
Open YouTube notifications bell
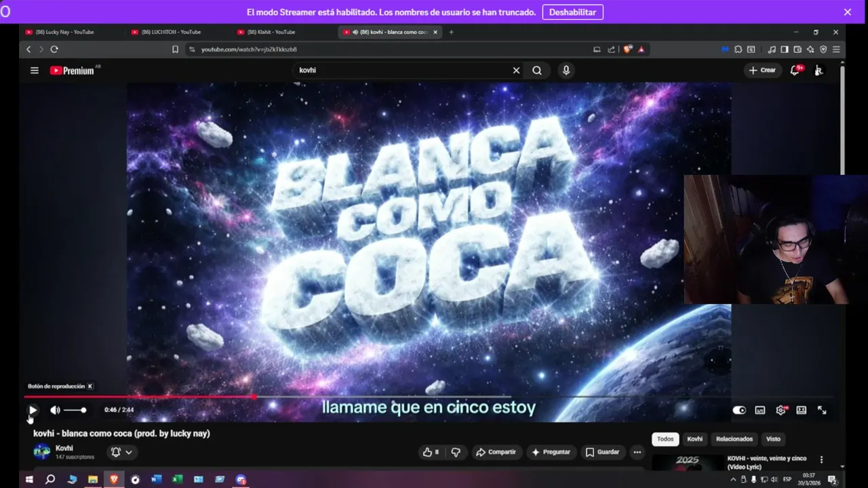pyautogui.click(x=795, y=70)
